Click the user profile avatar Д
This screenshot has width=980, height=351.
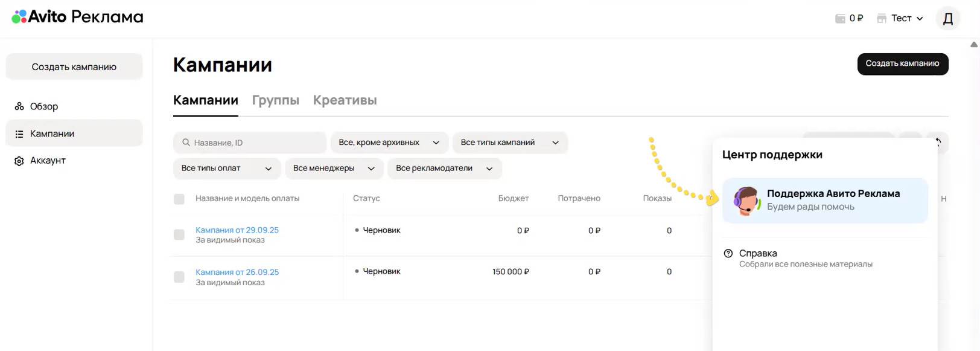[947, 19]
